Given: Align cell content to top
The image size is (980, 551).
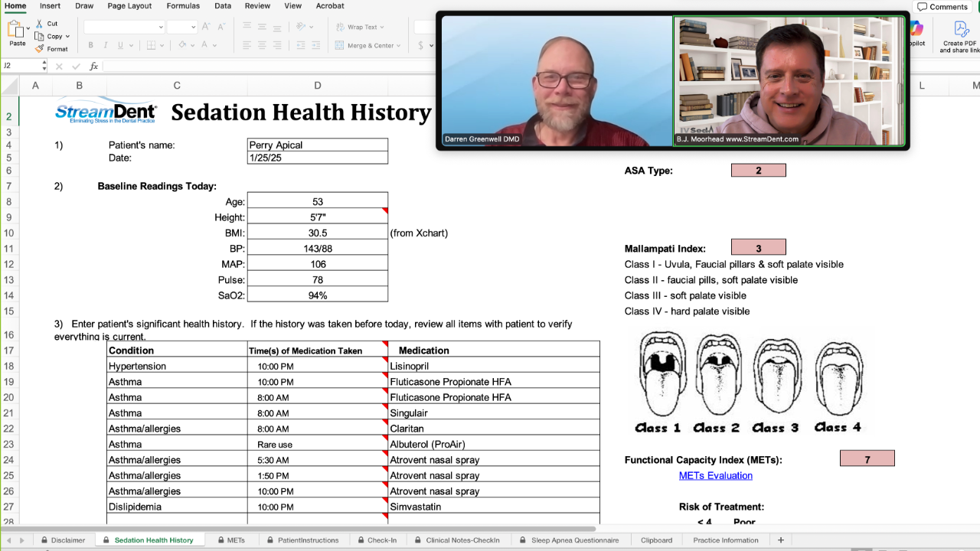Looking at the screenshot, I should [x=247, y=27].
